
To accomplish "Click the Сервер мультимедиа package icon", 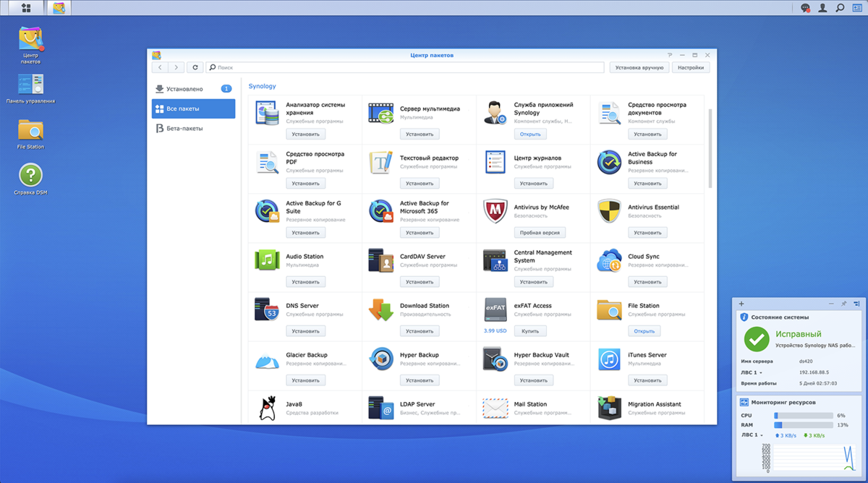I will pos(381,114).
